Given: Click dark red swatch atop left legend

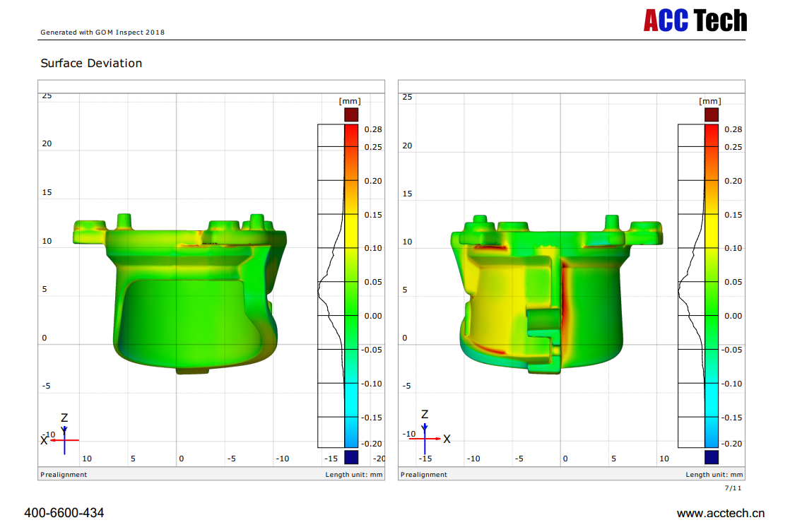Looking at the screenshot, I should [x=351, y=114].
